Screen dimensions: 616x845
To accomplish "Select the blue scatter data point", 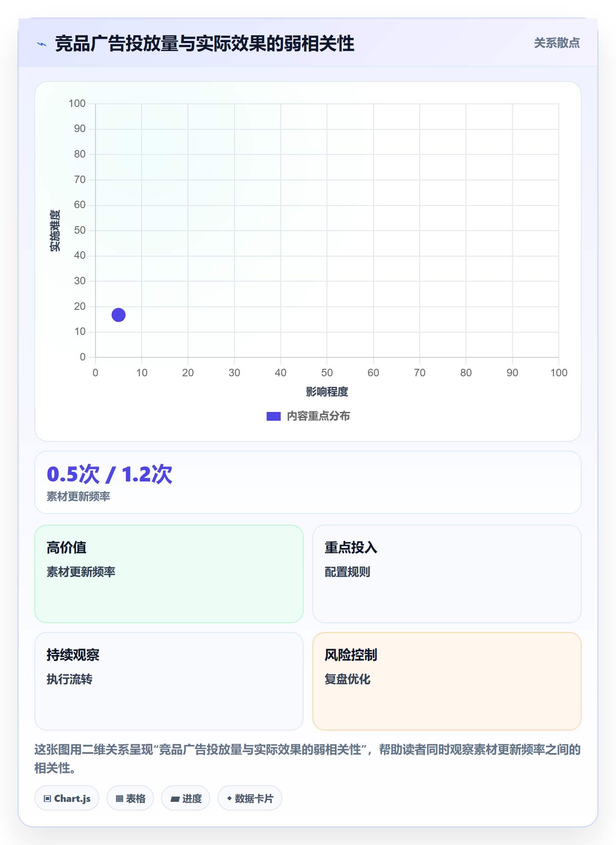I will pyautogui.click(x=118, y=315).
